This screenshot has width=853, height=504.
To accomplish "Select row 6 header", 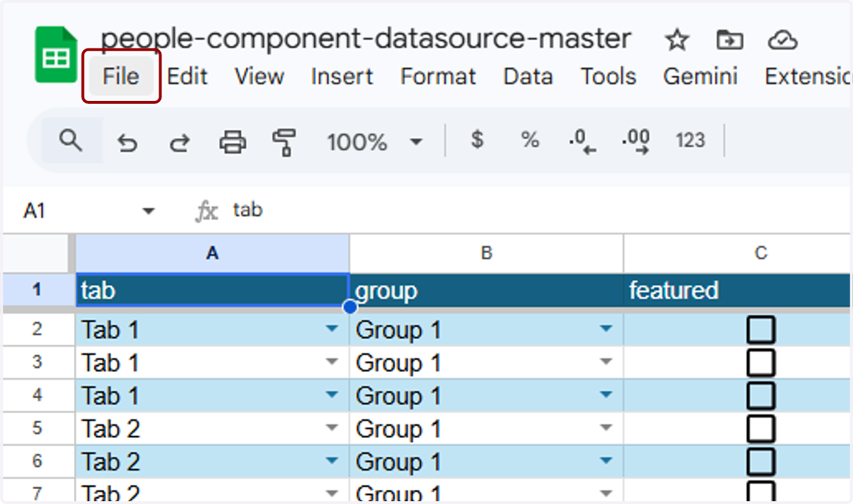I will pyautogui.click(x=38, y=461).
